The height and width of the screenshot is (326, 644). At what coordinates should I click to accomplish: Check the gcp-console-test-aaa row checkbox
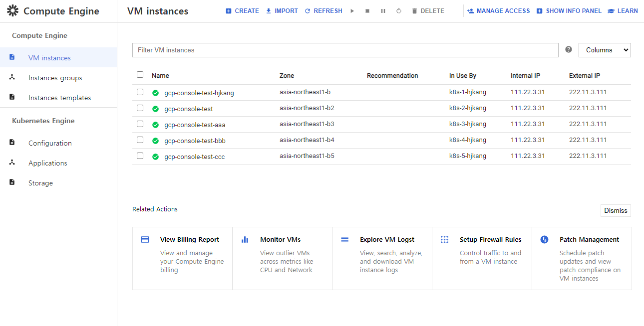click(140, 124)
